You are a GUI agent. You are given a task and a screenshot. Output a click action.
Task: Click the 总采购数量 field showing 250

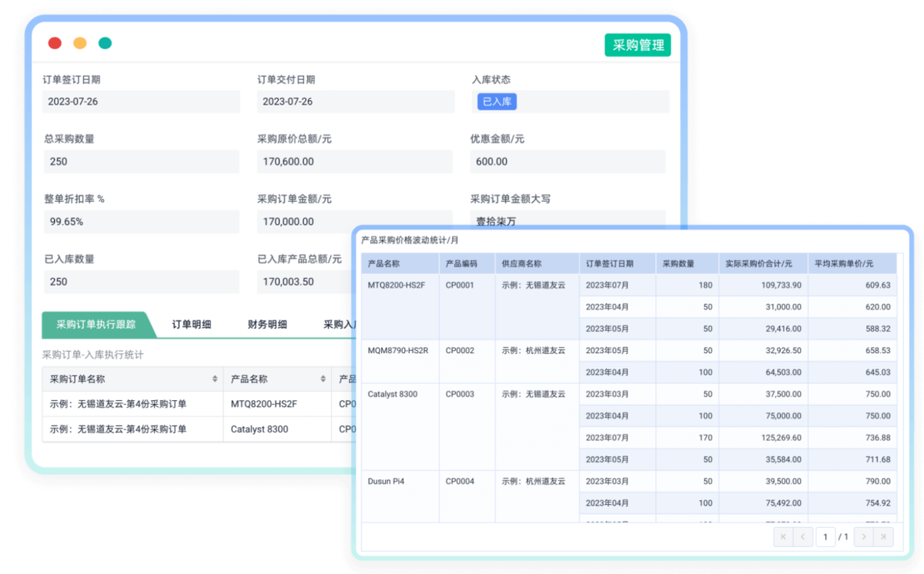click(x=141, y=162)
